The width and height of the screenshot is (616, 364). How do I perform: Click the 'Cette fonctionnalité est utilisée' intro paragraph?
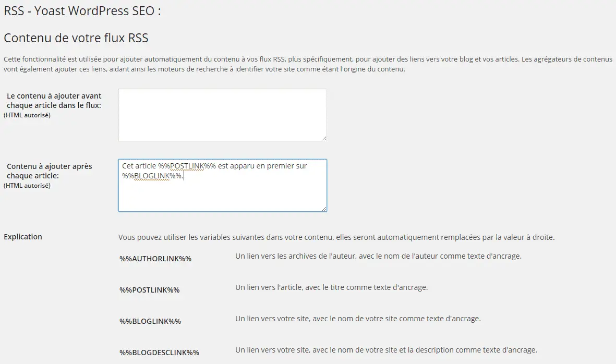(308, 64)
